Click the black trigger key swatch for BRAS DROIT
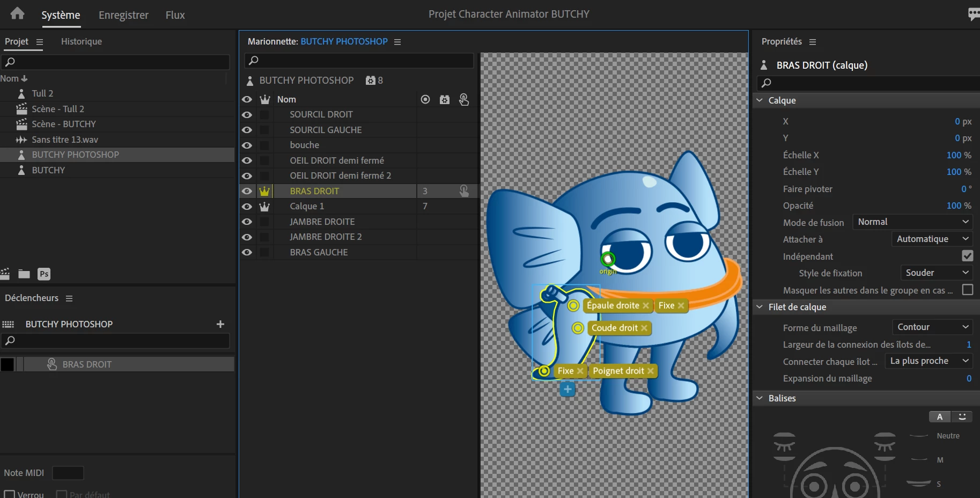Viewport: 980px width, 498px height. click(x=8, y=364)
